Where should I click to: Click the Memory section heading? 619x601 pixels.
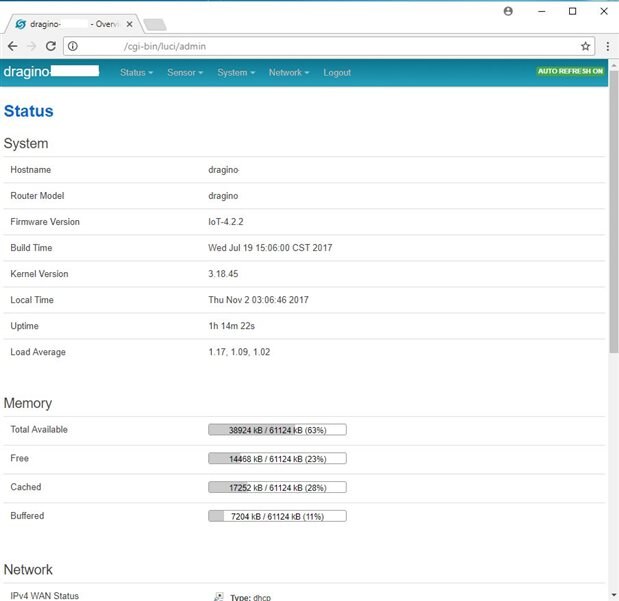(28, 403)
